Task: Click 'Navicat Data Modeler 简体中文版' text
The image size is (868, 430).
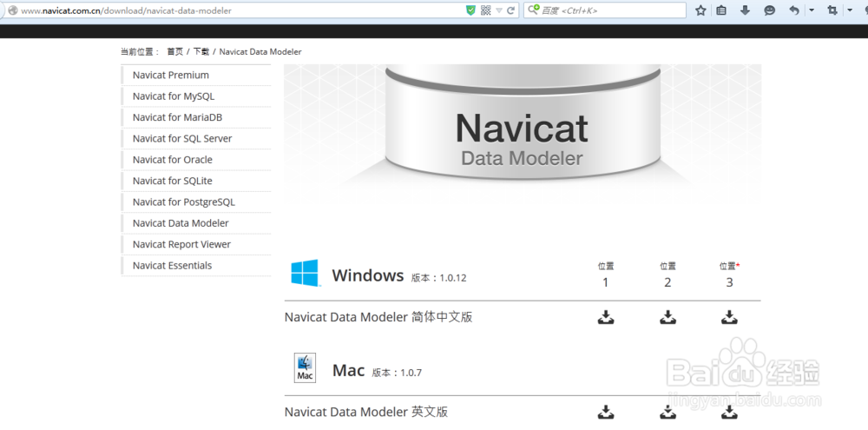Action: 378,318
